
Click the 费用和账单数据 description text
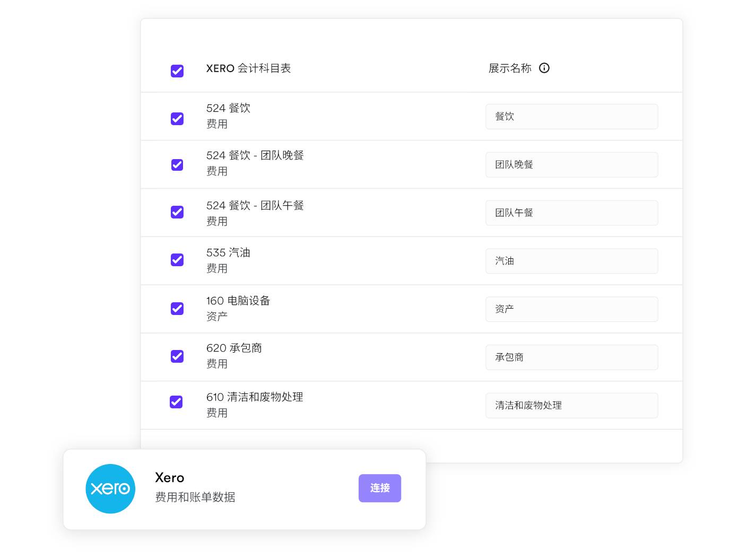195,497
